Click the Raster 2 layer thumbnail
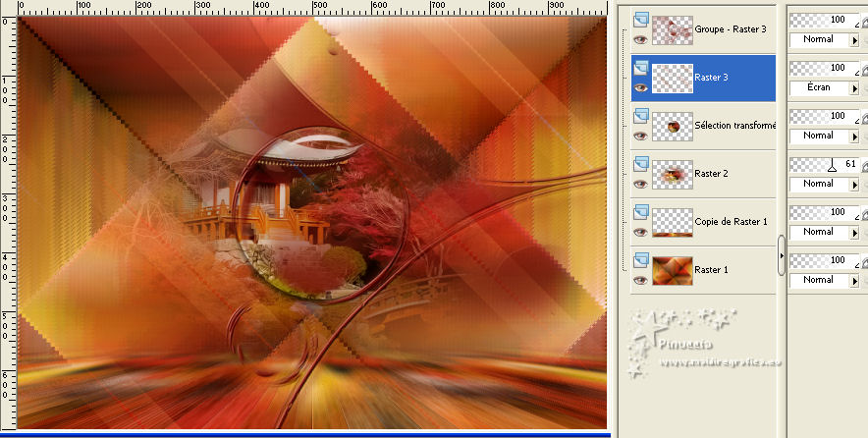Image resolution: width=868 pixels, height=438 pixels. (x=673, y=175)
